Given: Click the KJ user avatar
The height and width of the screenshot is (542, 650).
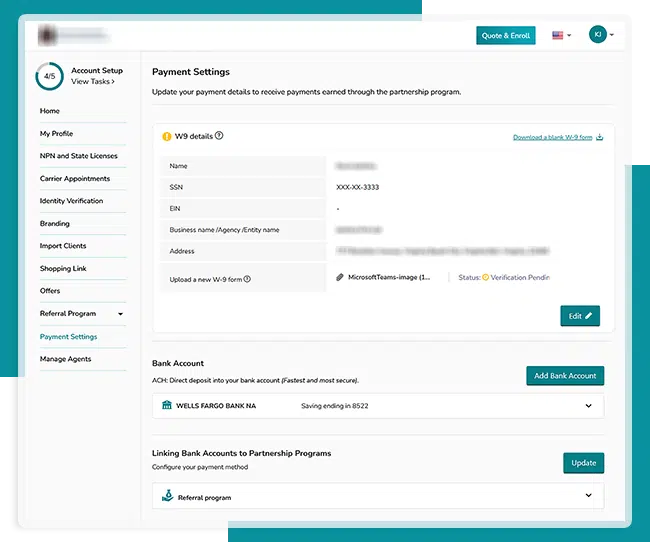Looking at the screenshot, I should [x=597, y=34].
